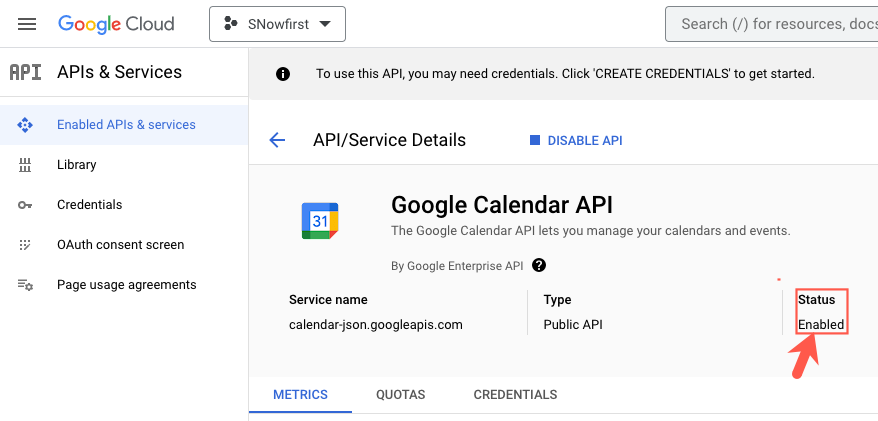Click the DISABLE API button
Viewport: 878px width, 421px height.
(576, 141)
